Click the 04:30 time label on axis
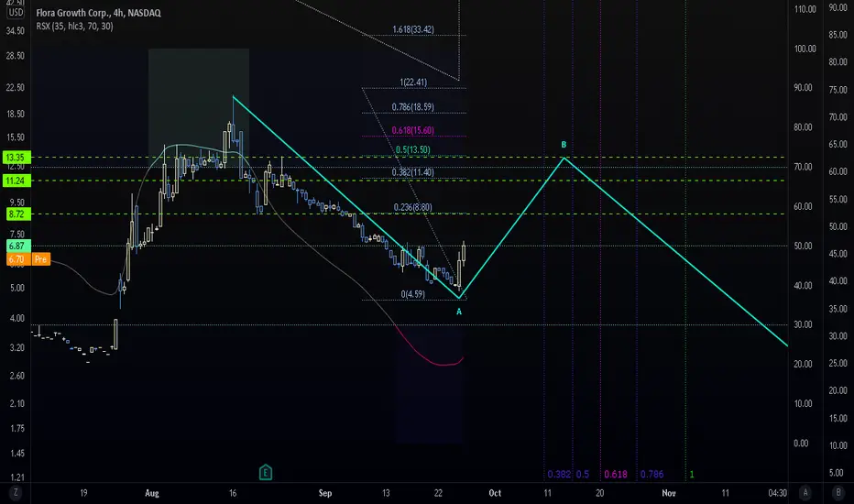854x504 pixels. (x=777, y=493)
